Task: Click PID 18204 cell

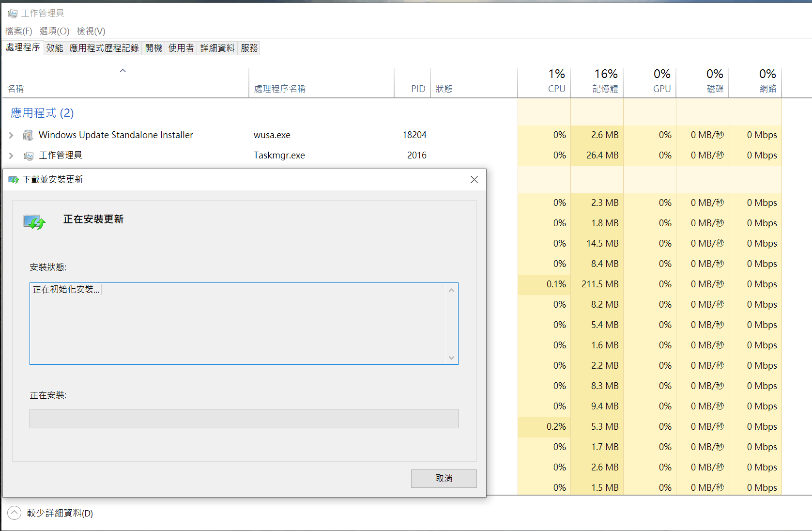Action: 414,135
